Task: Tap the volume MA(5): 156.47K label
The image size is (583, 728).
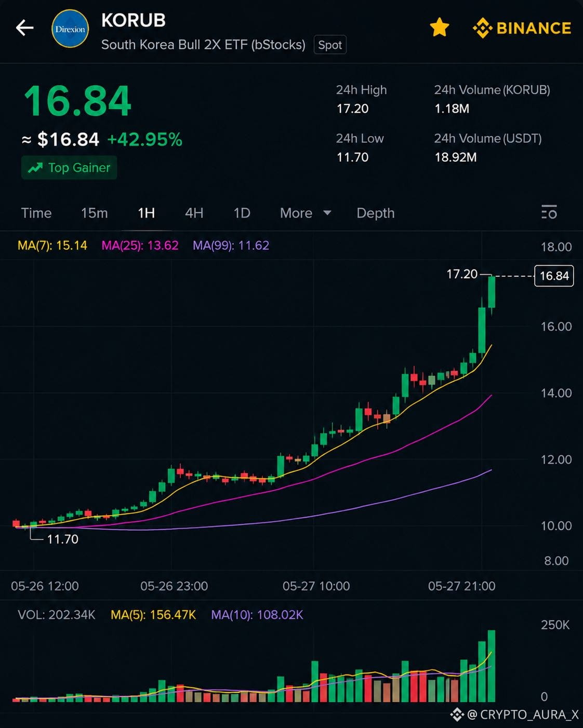Action: (153, 615)
